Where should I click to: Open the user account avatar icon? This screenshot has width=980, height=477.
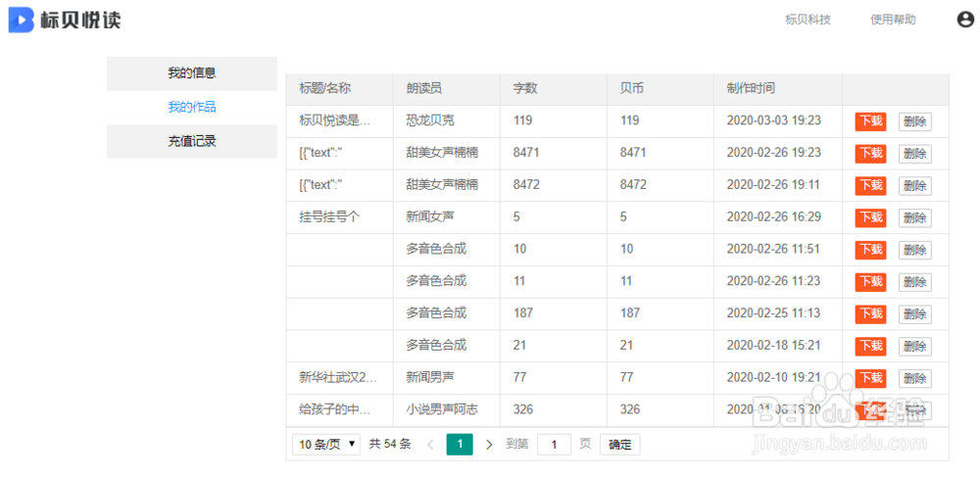tap(965, 19)
